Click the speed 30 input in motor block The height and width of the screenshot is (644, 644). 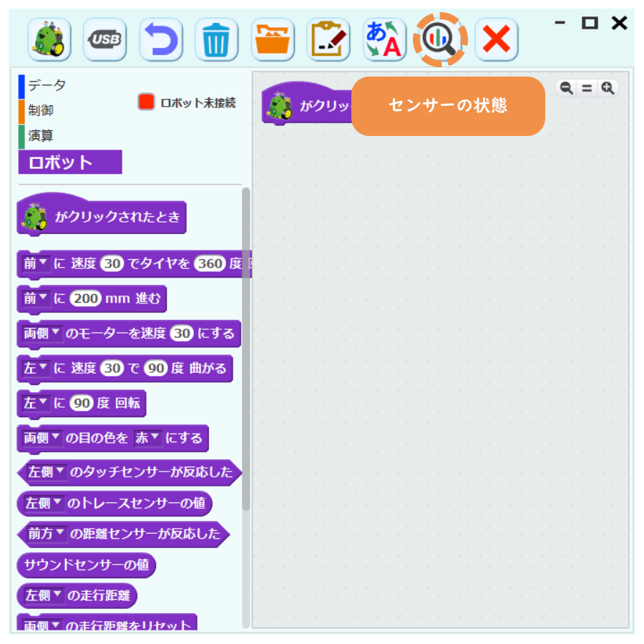tap(182, 333)
